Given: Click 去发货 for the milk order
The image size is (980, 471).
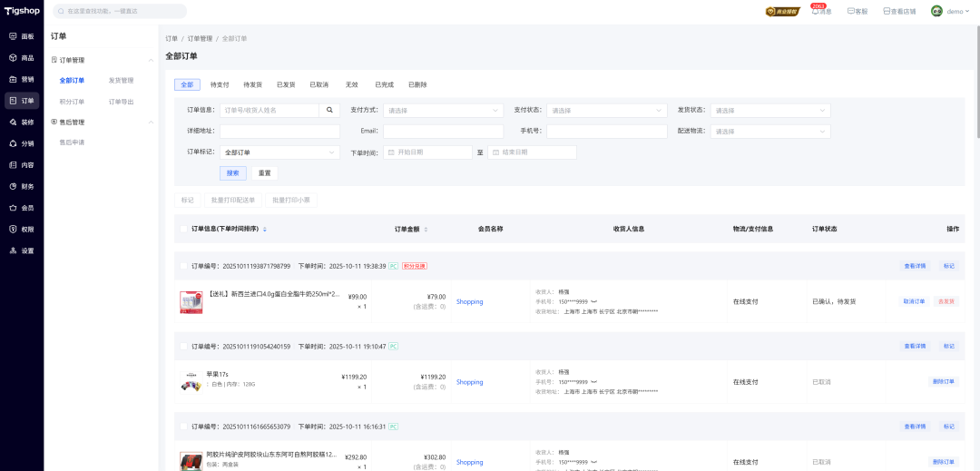Looking at the screenshot, I should [946, 301].
